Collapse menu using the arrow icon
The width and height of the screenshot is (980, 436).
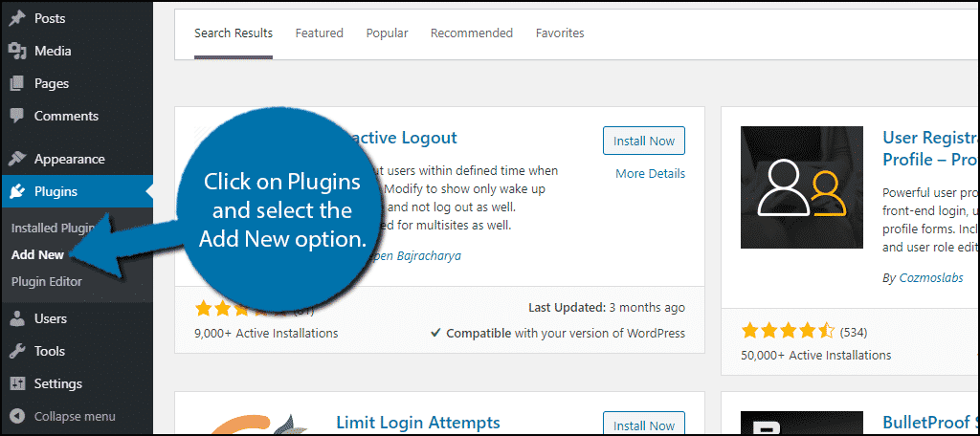[x=17, y=416]
